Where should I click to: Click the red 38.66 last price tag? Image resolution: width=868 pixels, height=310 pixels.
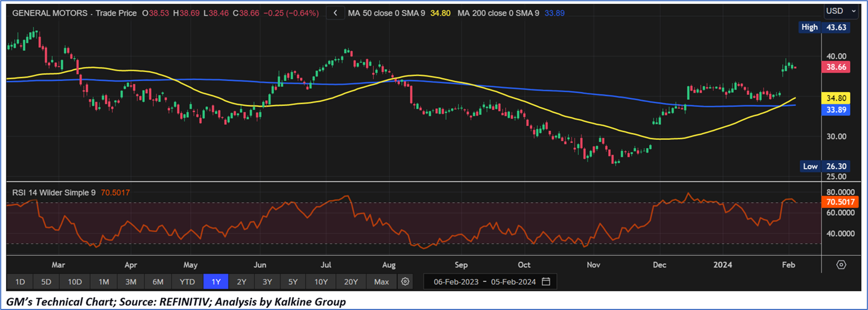pos(836,67)
